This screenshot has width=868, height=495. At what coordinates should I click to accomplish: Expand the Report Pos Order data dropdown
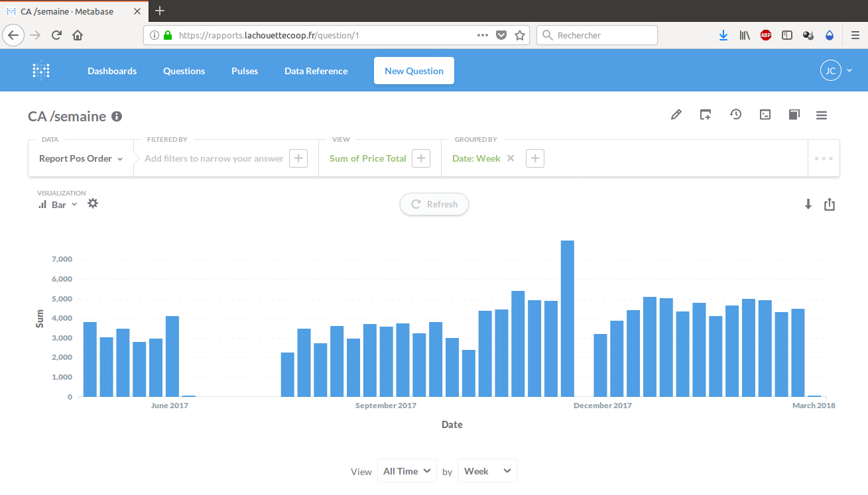[81, 159]
